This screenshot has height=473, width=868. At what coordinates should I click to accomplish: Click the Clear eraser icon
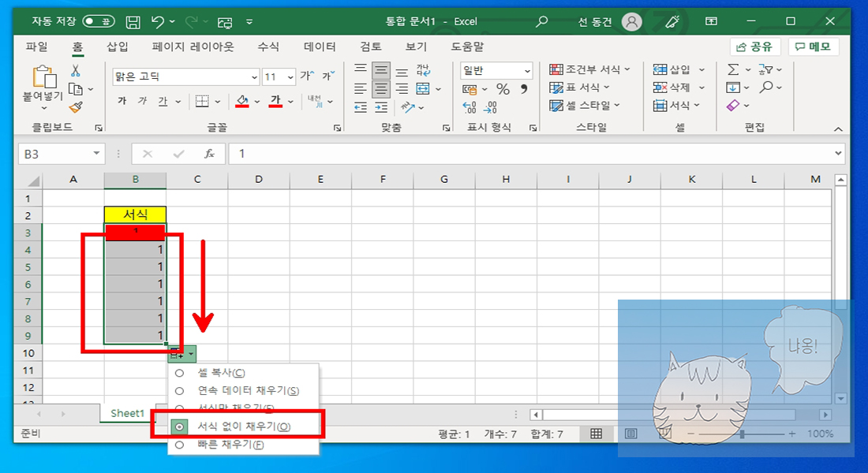click(x=733, y=105)
